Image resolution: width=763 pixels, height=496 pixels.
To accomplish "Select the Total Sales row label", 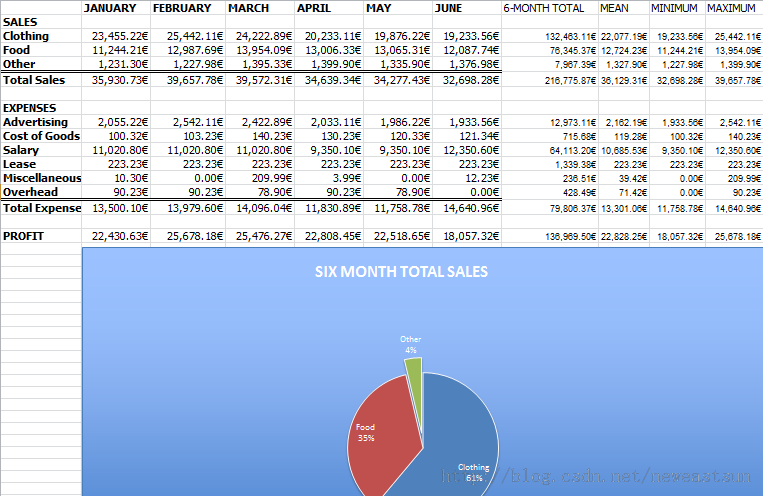I will tap(41, 80).
